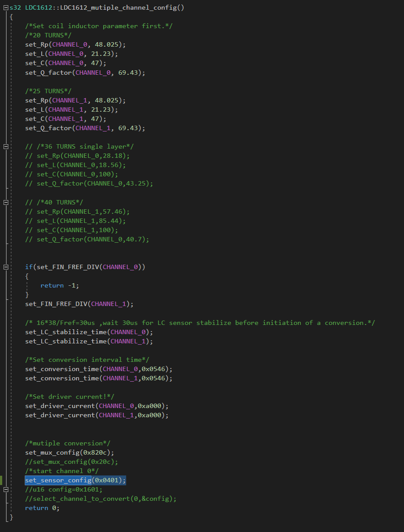This screenshot has width=404, height=532.
Task: Click the commented set_mux_config(0x20c) line
Action: point(72,462)
